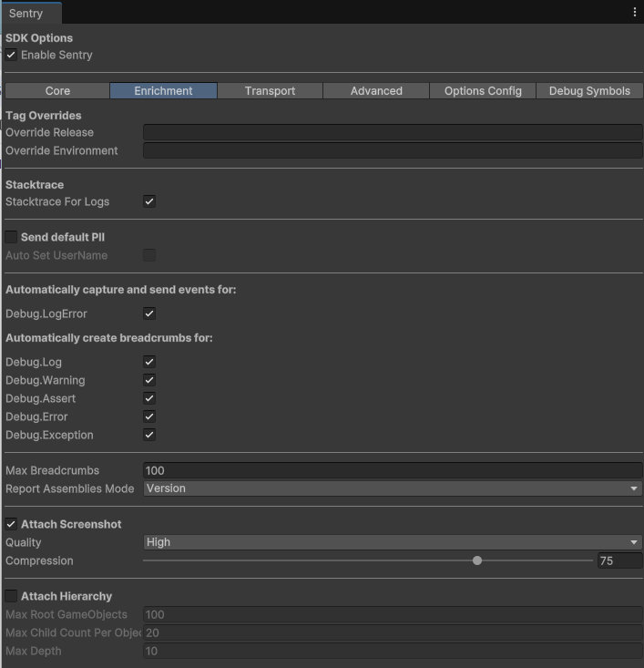Click the Override Environment text field

tap(393, 150)
